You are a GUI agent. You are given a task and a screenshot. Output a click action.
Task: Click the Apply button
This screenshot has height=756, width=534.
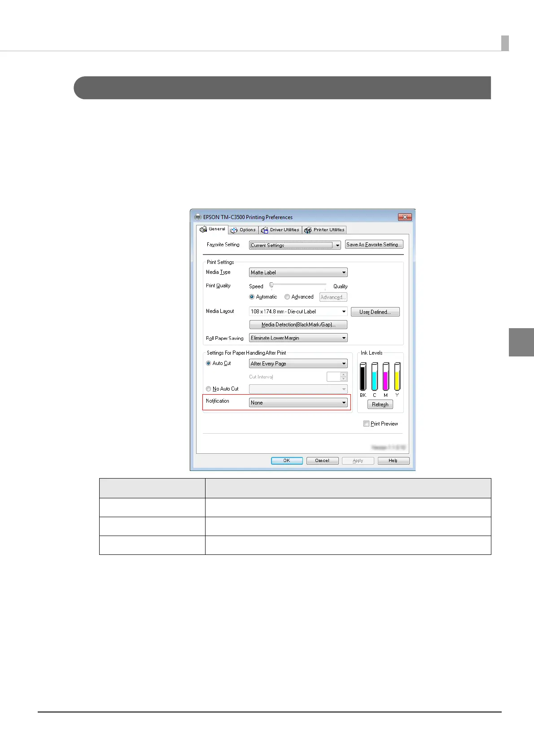coord(358,461)
